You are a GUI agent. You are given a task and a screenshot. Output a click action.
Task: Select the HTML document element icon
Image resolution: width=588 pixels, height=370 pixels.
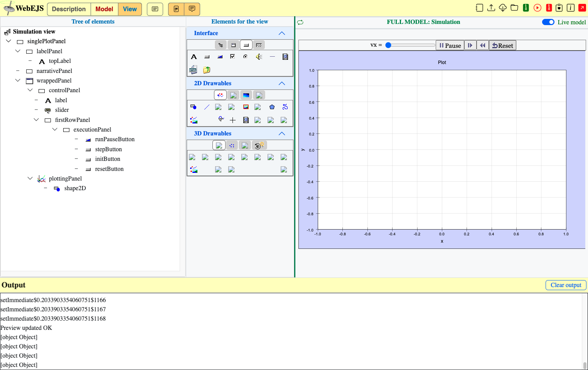pos(193,70)
